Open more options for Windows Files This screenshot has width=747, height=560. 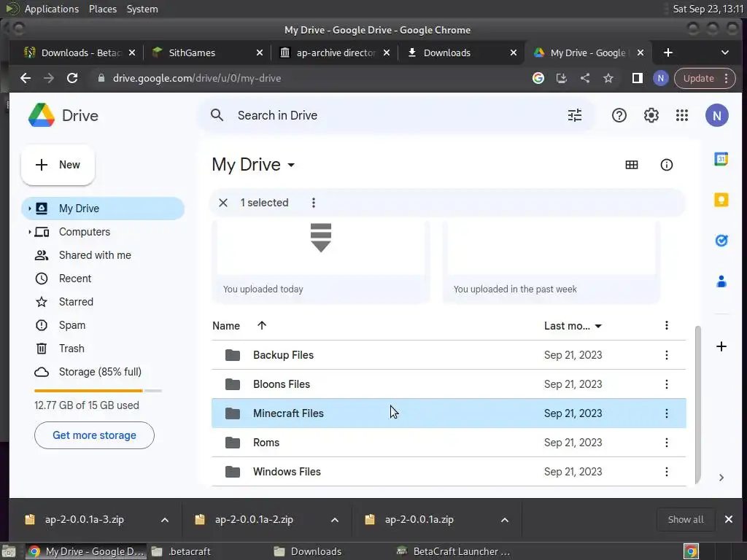point(666,472)
